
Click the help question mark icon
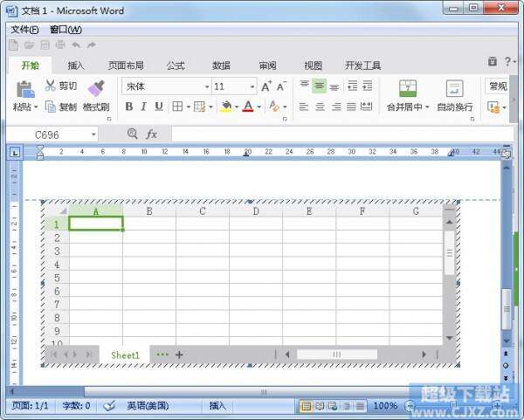click(507, 61)
